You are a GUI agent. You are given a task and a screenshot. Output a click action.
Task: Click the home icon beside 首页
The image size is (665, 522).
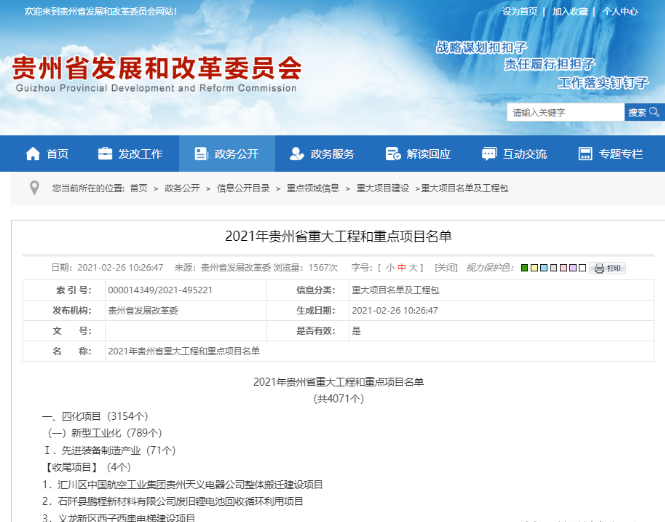tap(33, 154)
